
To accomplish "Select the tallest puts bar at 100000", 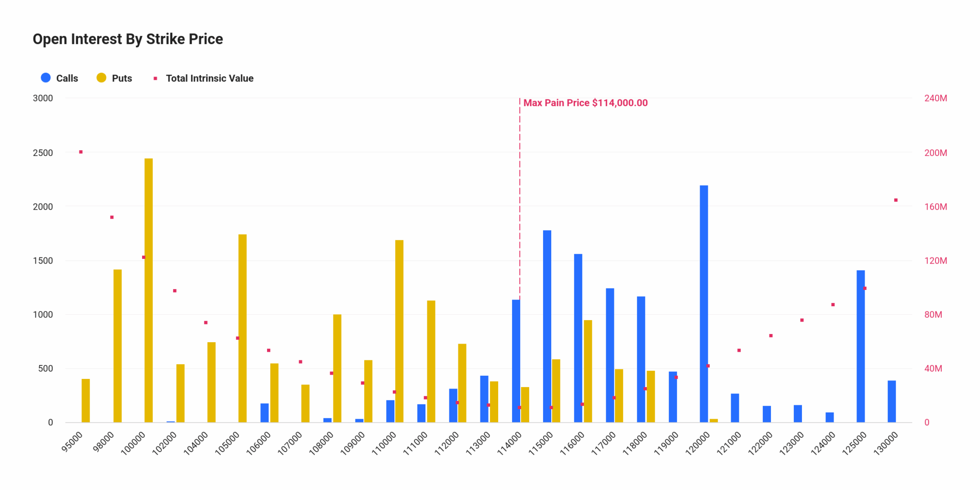I will 149,290.
